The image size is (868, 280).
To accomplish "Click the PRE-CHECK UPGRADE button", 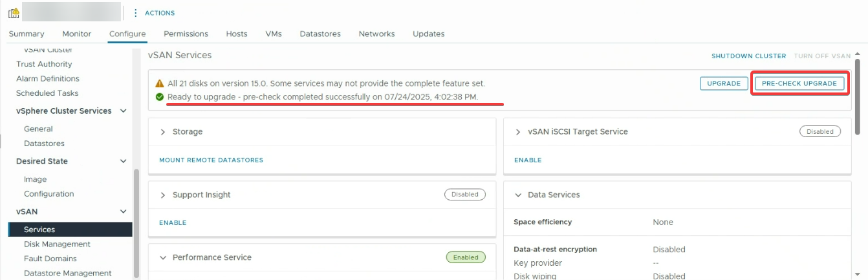I will [799, 83].
